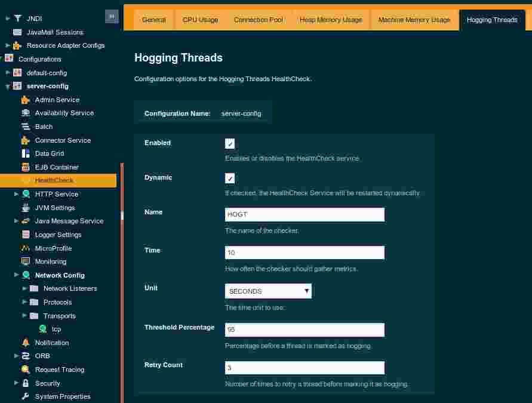532x403 pixels.
Task: Uncheck the Enabled checkbox
Action: (230, 144)
